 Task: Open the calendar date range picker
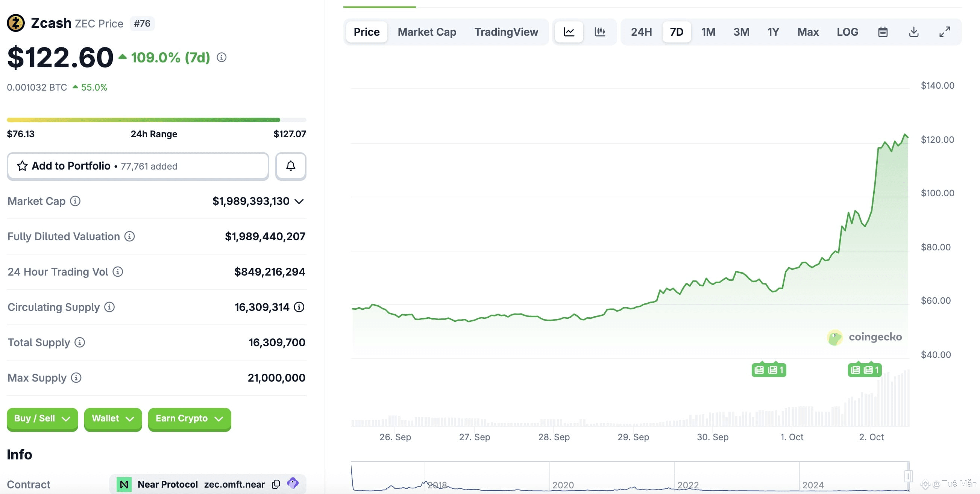point(883,32)
